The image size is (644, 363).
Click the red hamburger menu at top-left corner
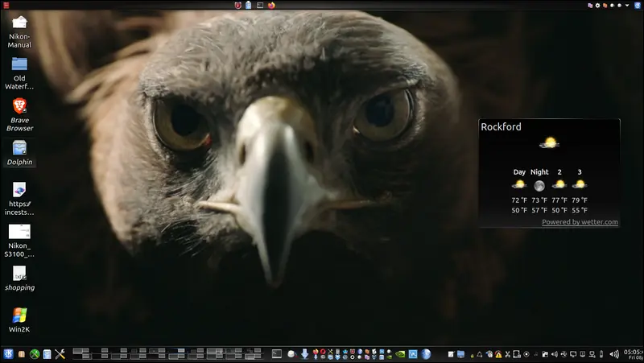6,6
